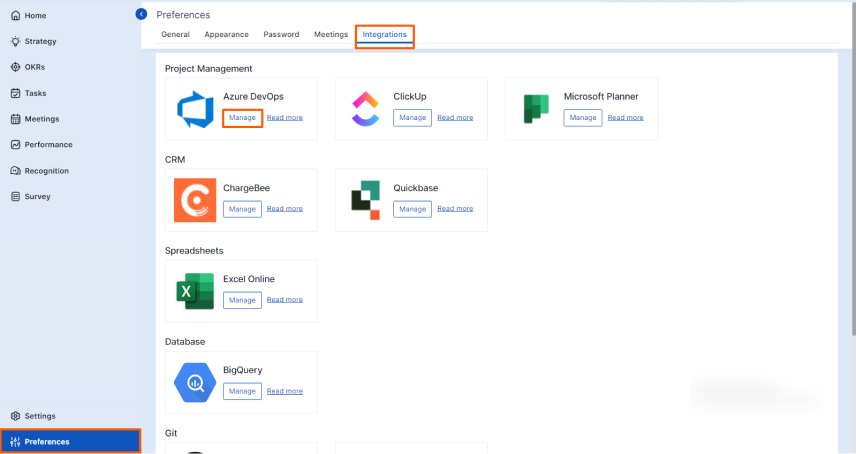The image size is (856, 454).
Task: Click the 'Quickbase' card title
Action: click(415, 188)
